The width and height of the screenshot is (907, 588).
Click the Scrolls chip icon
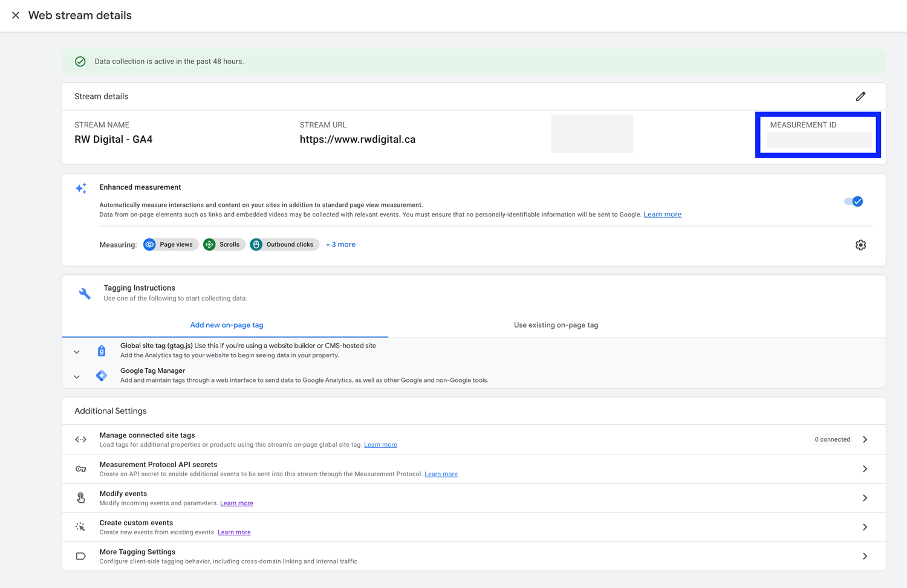(x=209, y=245)
